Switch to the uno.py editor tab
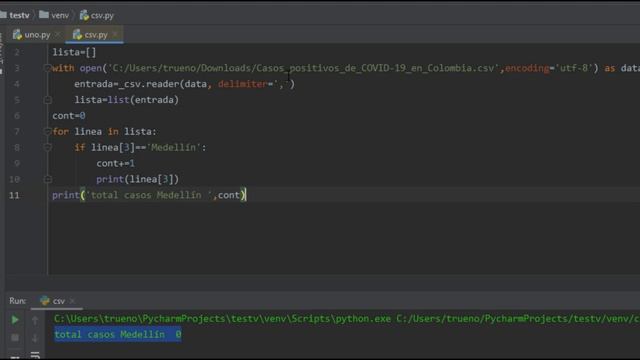This screenshot has height=360, width=640. (32, 35)
